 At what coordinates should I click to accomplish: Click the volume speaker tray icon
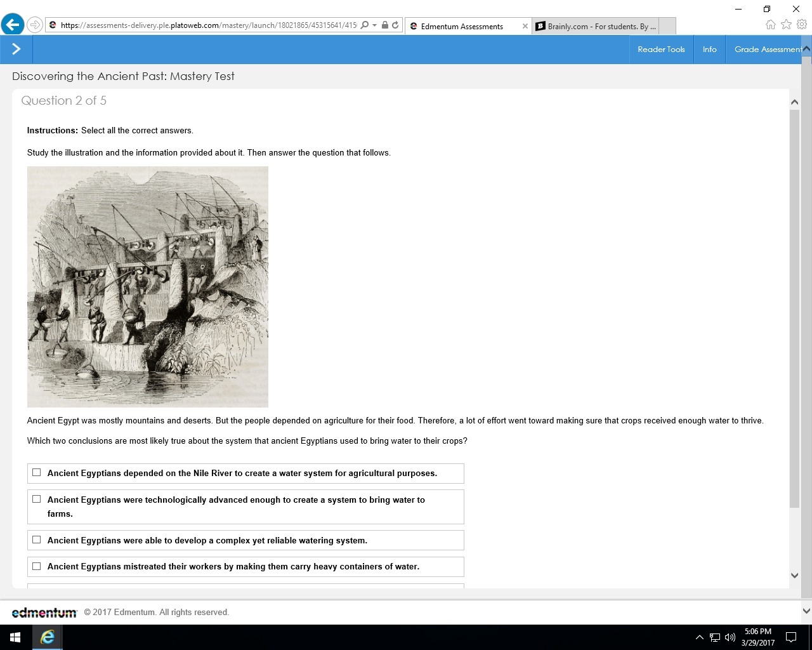pyautogui.click(x=730, y=637)
